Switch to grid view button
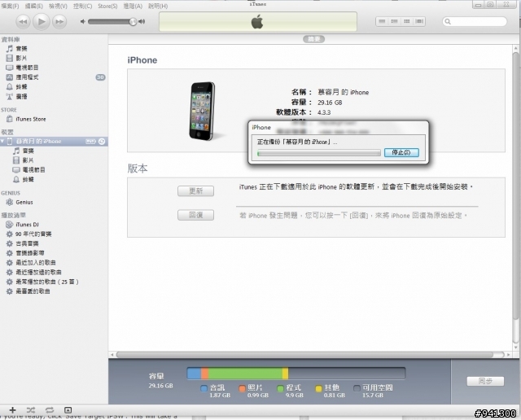The image size is (521, 420). click(407, 22)
